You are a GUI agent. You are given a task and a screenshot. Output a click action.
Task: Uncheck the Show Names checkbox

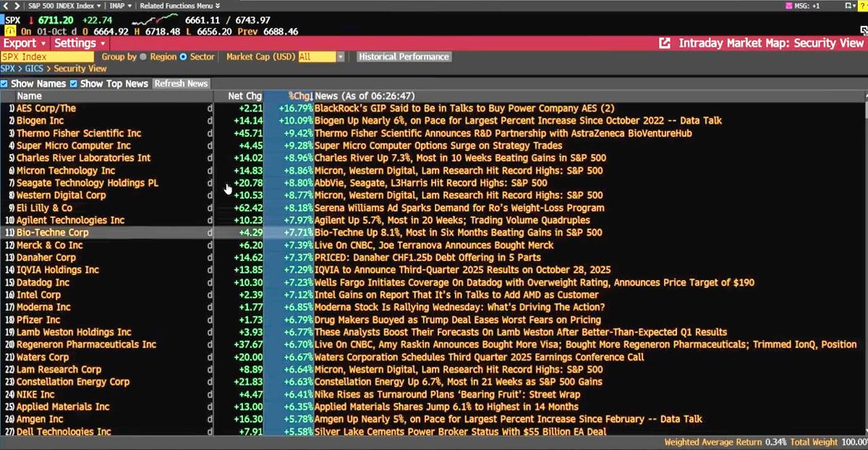click(4, 84)
